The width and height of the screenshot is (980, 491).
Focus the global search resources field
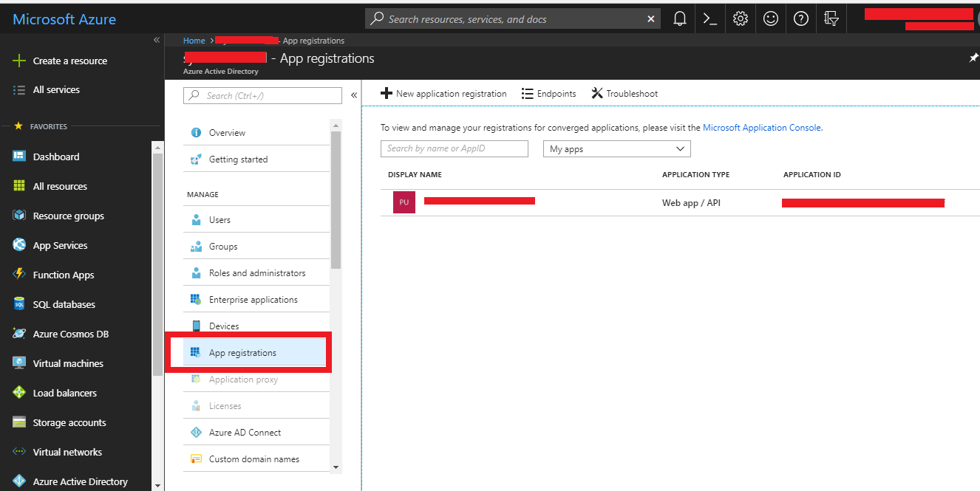[511, 19]
